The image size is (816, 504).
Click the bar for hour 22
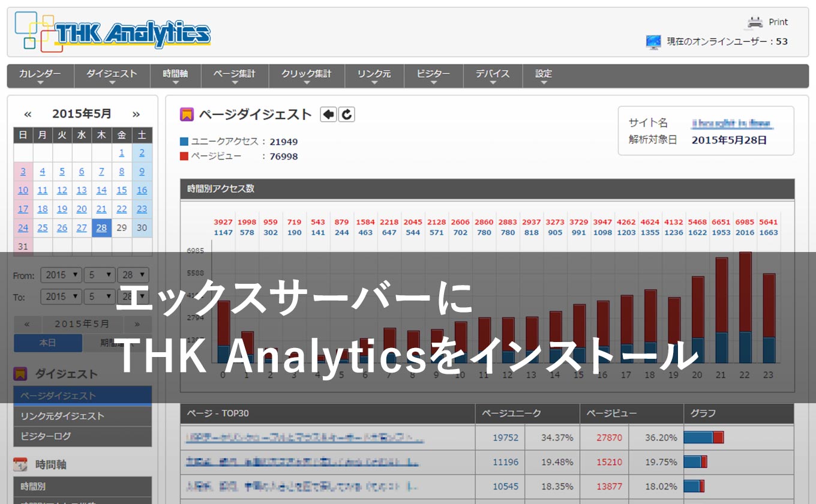tap(745, 307)
